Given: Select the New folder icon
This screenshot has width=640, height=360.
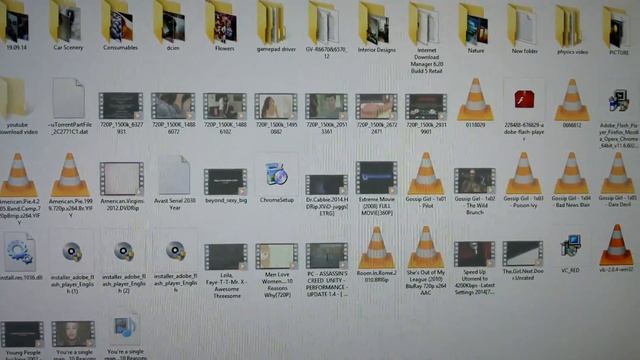Looking at the screenshot, I should coord(523,25).
